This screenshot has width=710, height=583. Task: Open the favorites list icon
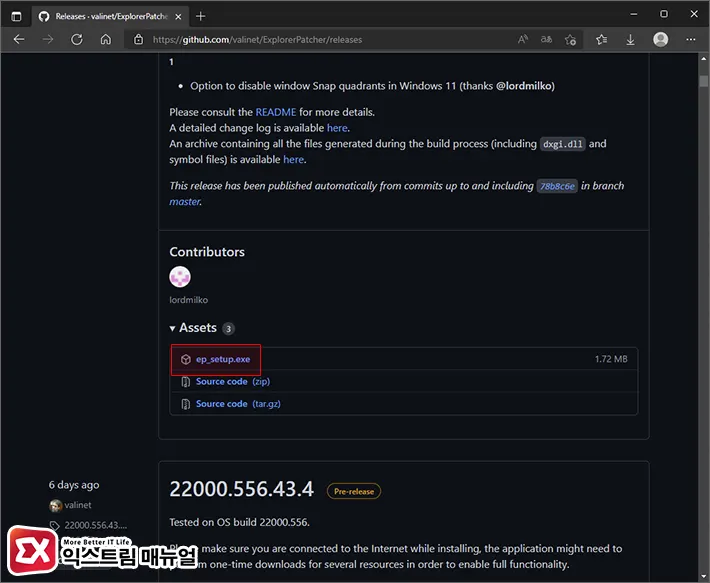602,40
